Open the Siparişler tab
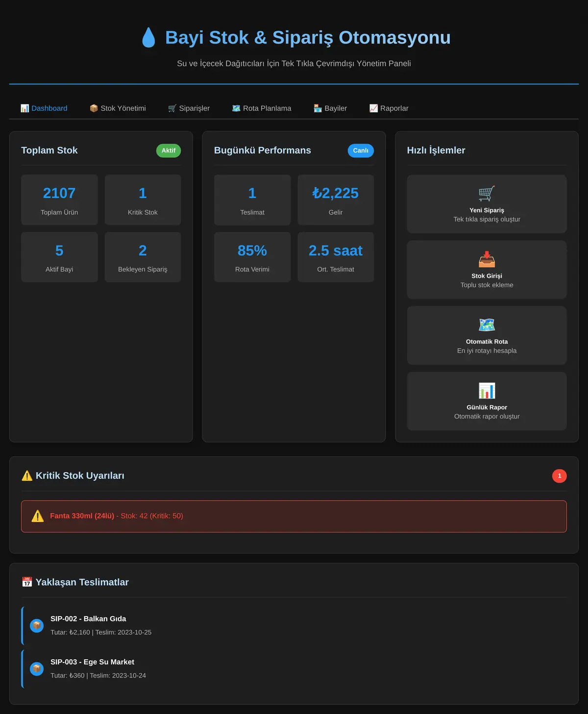Image resolution: width=588 pixels, height=714 pixels. coord(189,108)
